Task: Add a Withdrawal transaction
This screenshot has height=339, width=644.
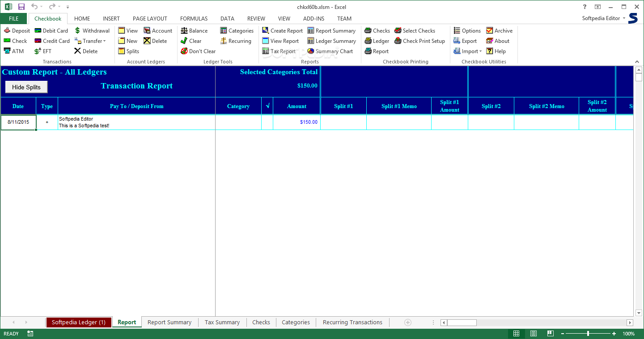Action: coord(92,31)
